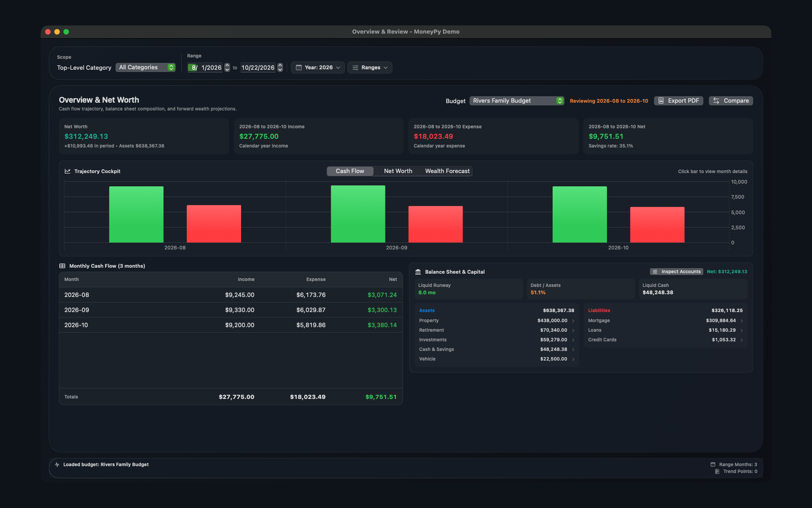Click the green income bar for 2026-08

click(x=136, y=214)
